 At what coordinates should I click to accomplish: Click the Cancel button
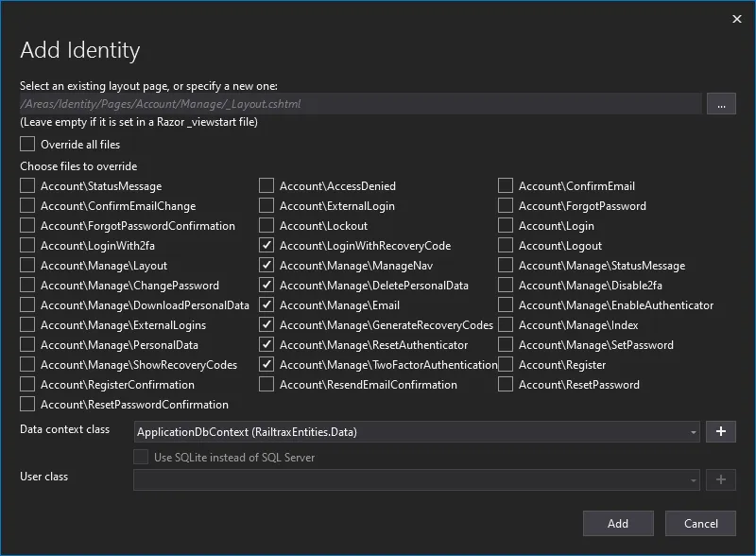click(700, 523)
